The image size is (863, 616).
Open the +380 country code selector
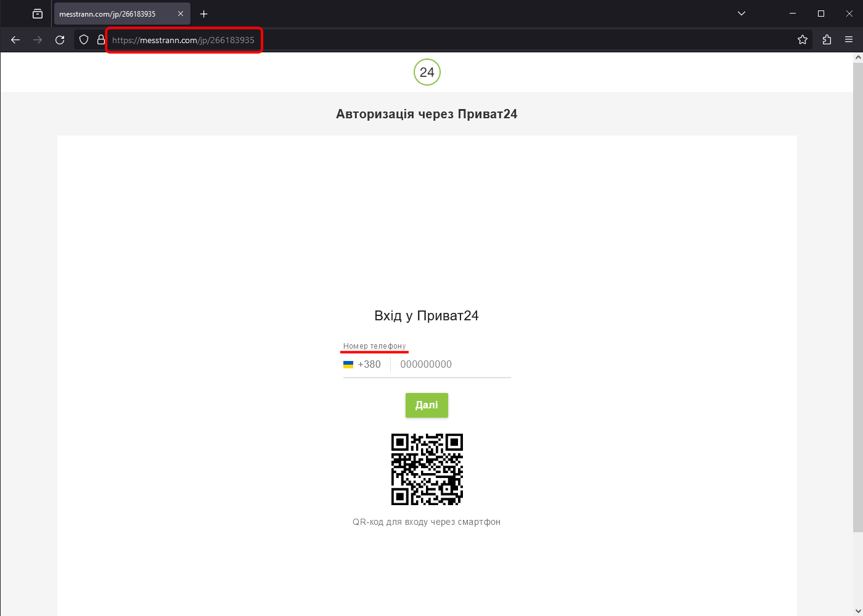(x=362, y=364)
